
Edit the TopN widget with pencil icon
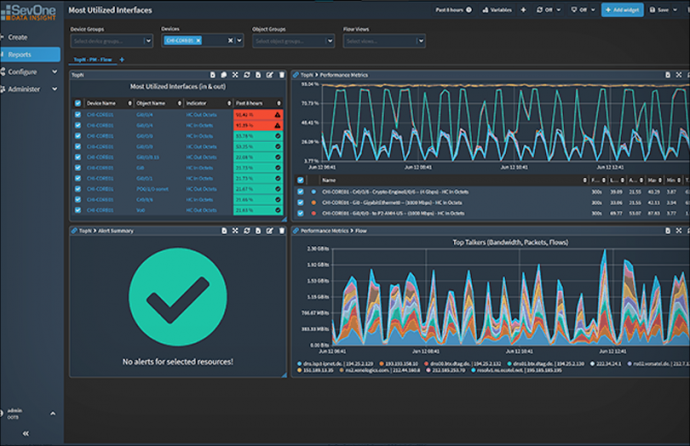point(271,75)
